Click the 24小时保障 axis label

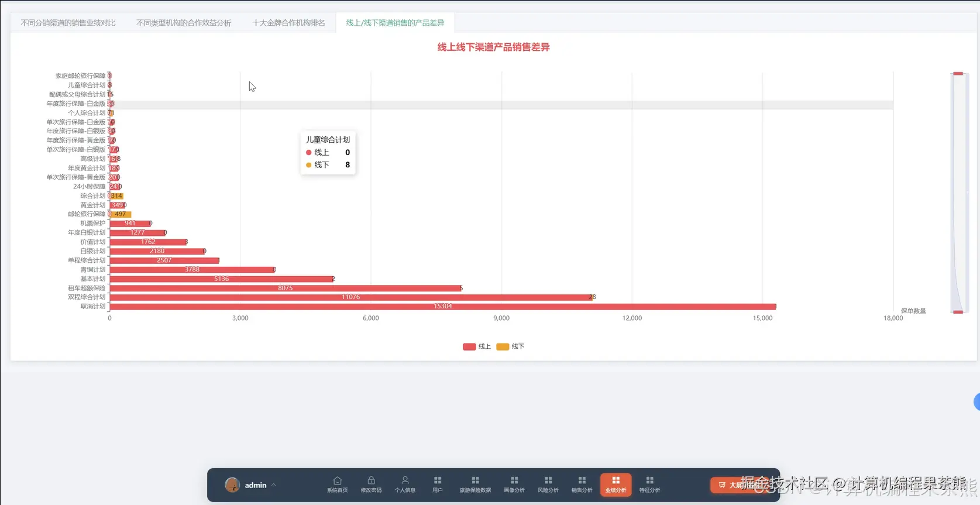click(89, 187)
